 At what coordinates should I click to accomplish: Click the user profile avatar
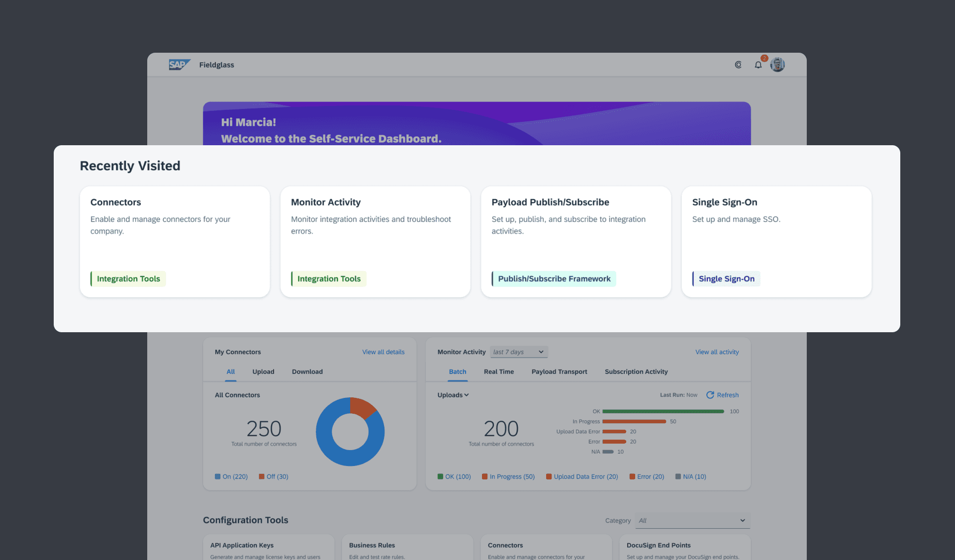tap(777, 65)
